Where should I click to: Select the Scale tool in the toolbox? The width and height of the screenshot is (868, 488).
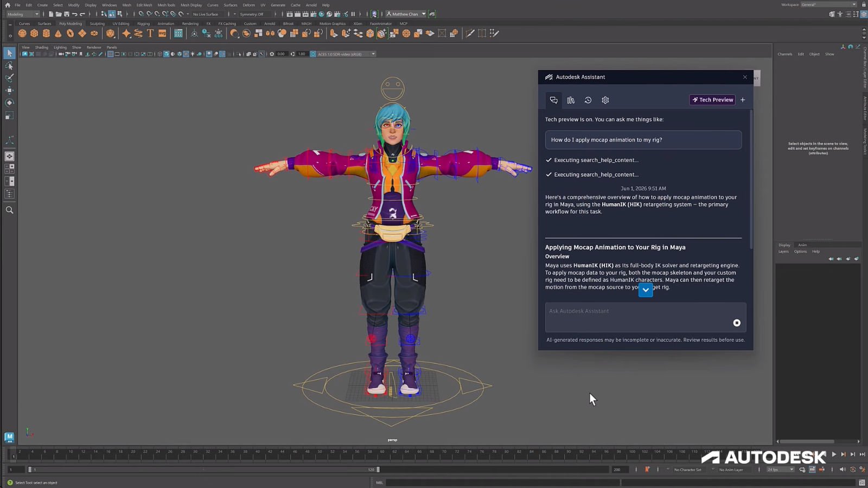pyautogui.click(x=9, y=115)
